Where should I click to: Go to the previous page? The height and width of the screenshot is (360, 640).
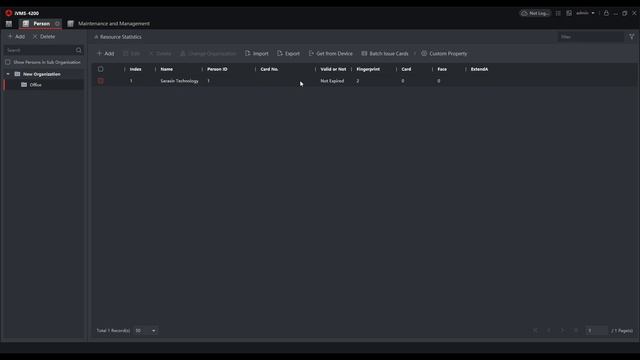click(x=549, y=331)
